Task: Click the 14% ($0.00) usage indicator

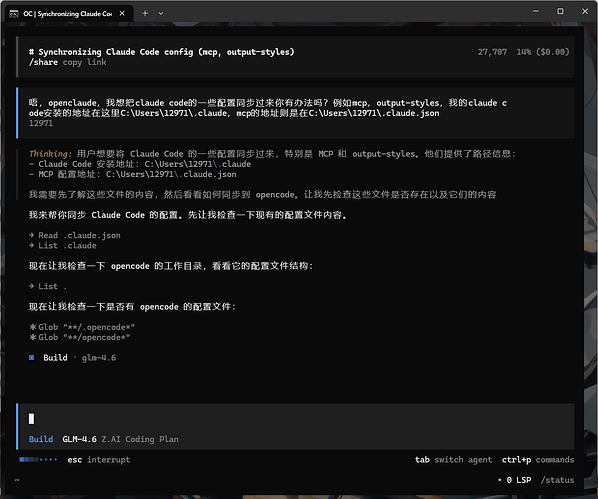Action: pyautogui.click(x=543, y=52)
